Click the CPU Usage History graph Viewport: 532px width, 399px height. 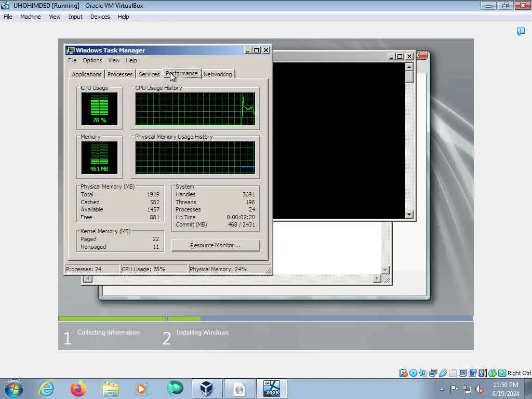coord(195,109)
